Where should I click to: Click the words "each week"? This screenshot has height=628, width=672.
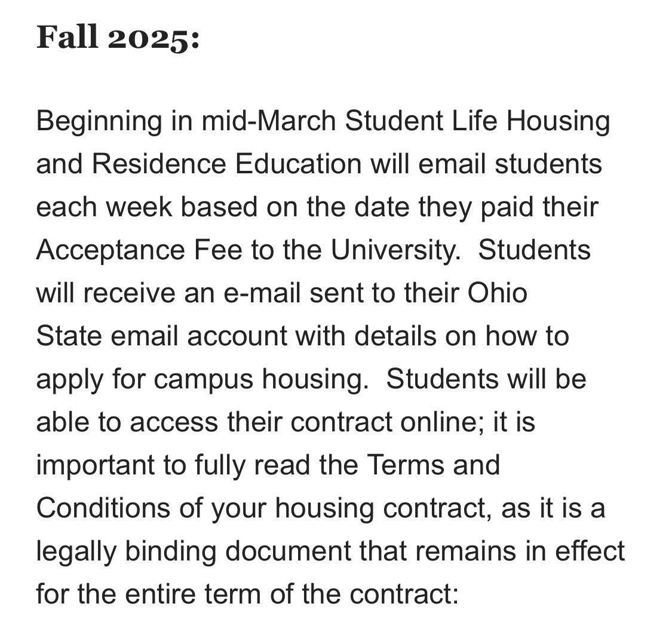(x=104, y=207)
